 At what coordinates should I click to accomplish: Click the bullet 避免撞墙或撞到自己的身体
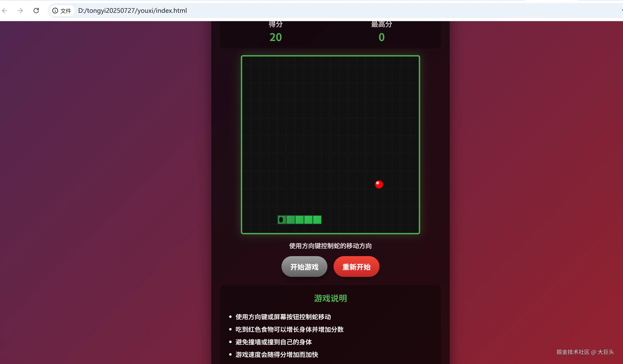(x=274, y=342)
